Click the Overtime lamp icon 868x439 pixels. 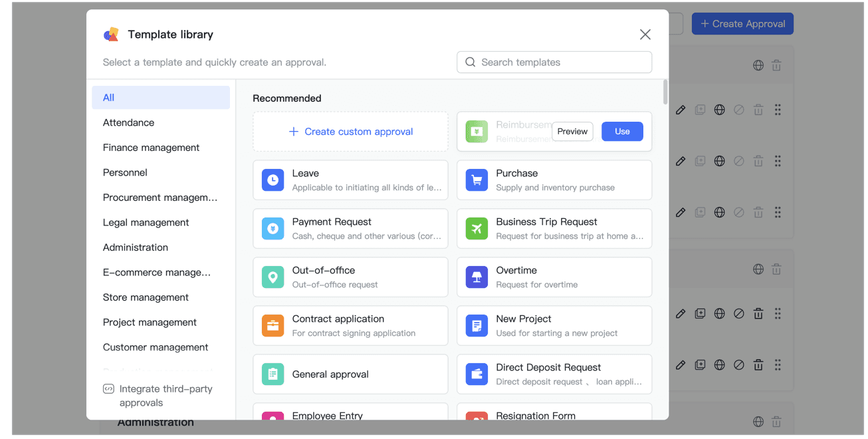[477, 277]
